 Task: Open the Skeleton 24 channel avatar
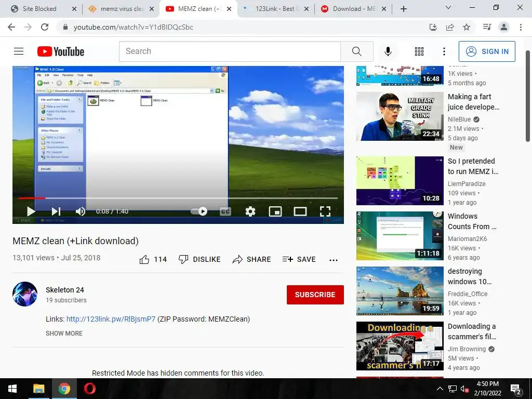tap(25, 294)
